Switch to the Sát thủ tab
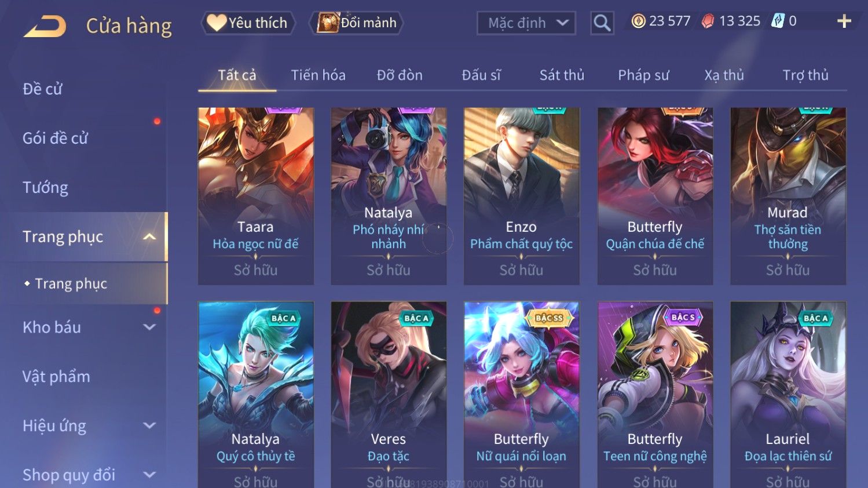868x488 pixels. coord(562,75)
